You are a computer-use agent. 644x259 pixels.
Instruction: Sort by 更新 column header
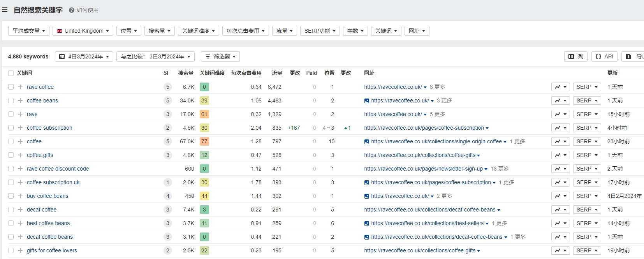(x=612, y=73)
